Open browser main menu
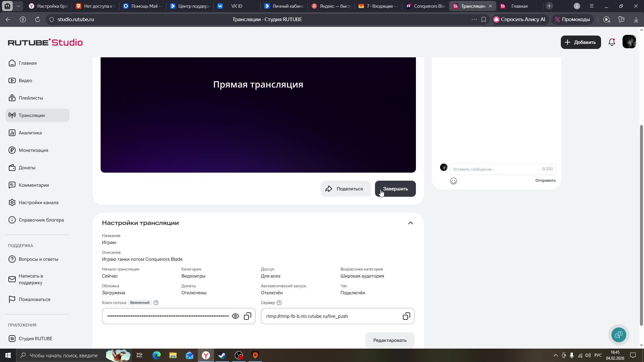Viewport: 644px width, 362px height. [x=592, y=6]
